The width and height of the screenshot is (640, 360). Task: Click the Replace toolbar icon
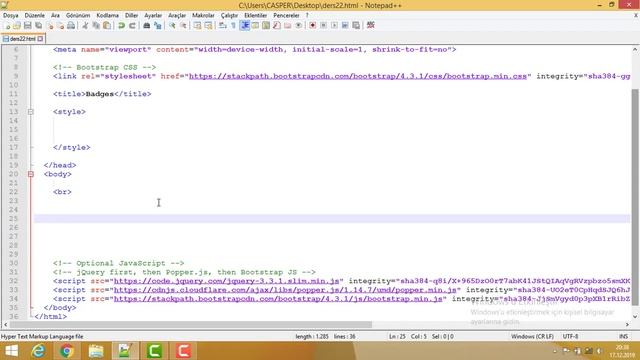(x=157, y=25)
